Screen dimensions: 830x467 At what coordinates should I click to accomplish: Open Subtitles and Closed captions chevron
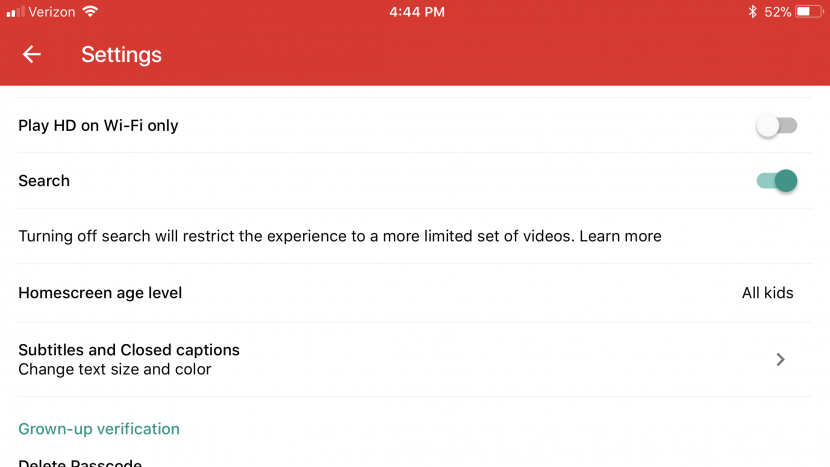[x=780, y=360]
